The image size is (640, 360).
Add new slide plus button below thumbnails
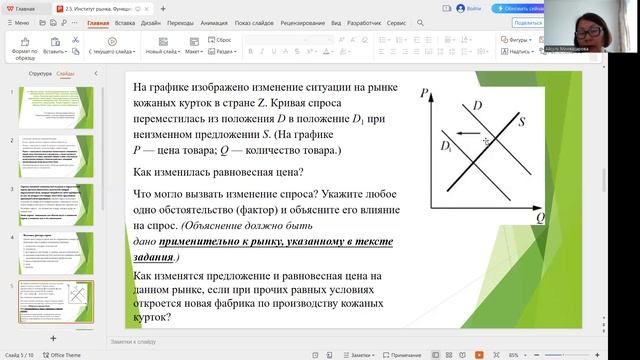click(53, 338)
